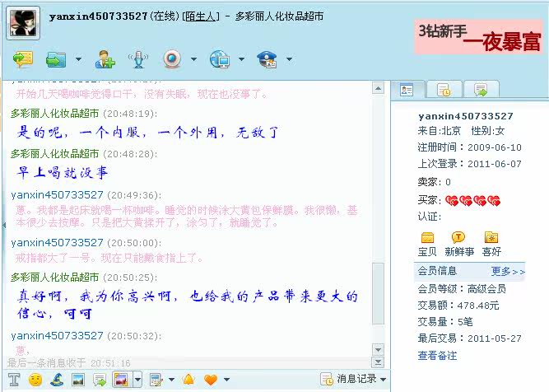This screenshot has height=392, width=549.
Task: Click the 更多>> member info link
Action: [508, 272]
